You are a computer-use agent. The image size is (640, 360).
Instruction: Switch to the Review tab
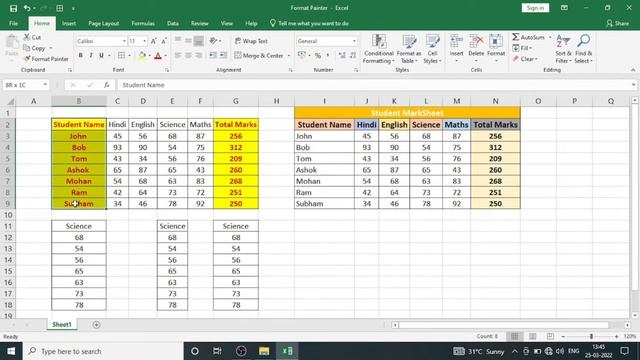(200, 24)
